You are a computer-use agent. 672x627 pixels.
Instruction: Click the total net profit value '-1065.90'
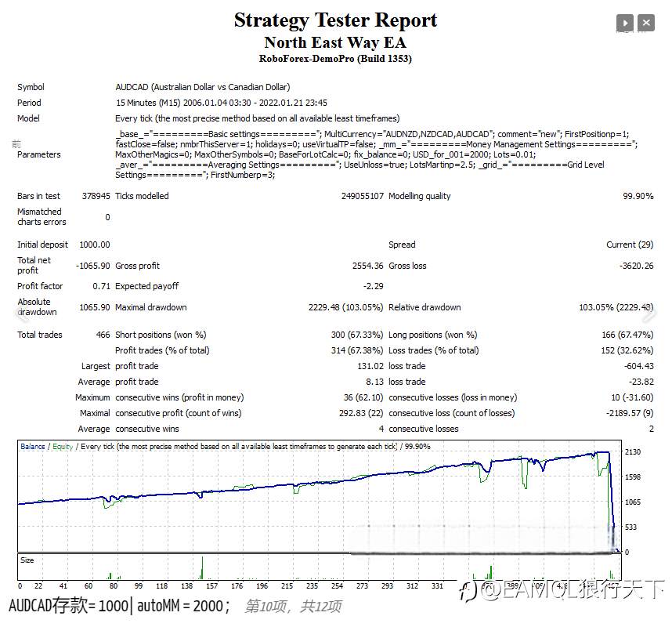(x=93, y=266)
